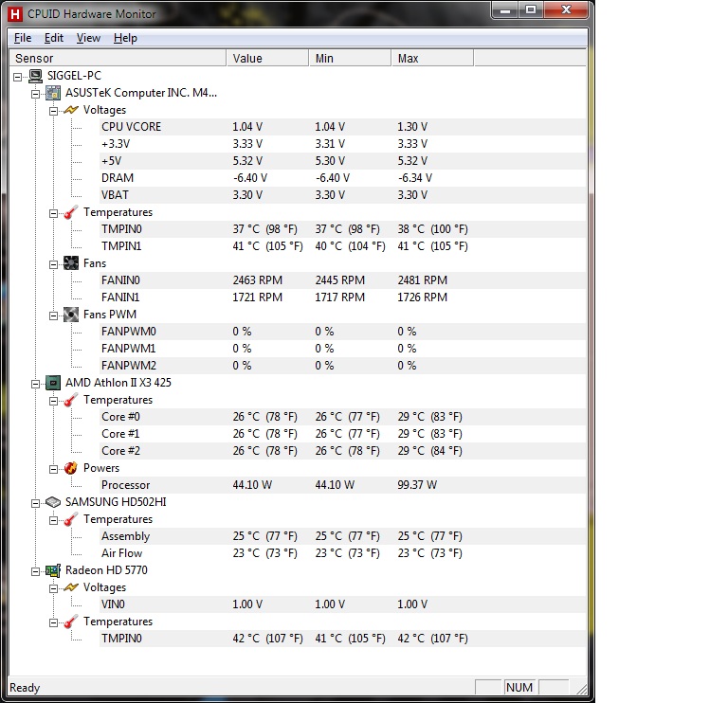Screen dimensions: 728x703
Task: Click the NUM indicator in status bar
Action: tap(519, 687)
